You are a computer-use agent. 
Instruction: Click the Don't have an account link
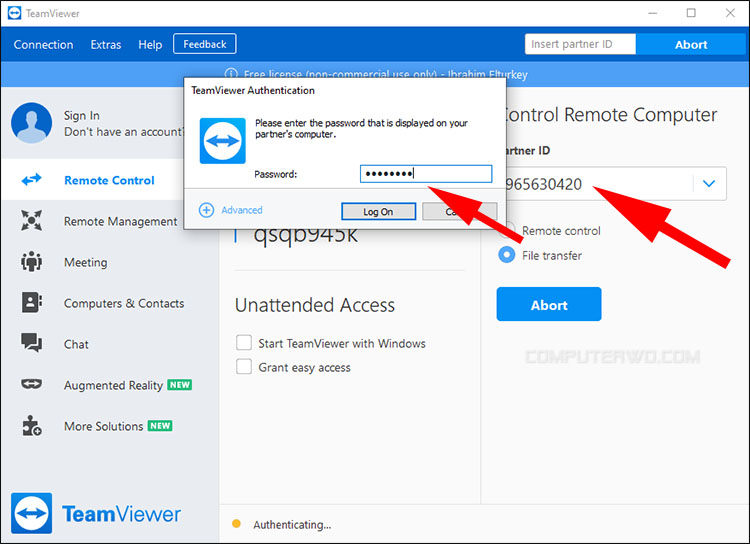(x=124, y=132)
